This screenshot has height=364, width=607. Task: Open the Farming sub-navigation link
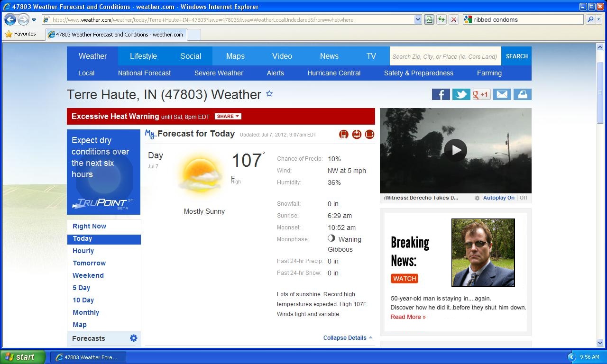coord(489,73)
